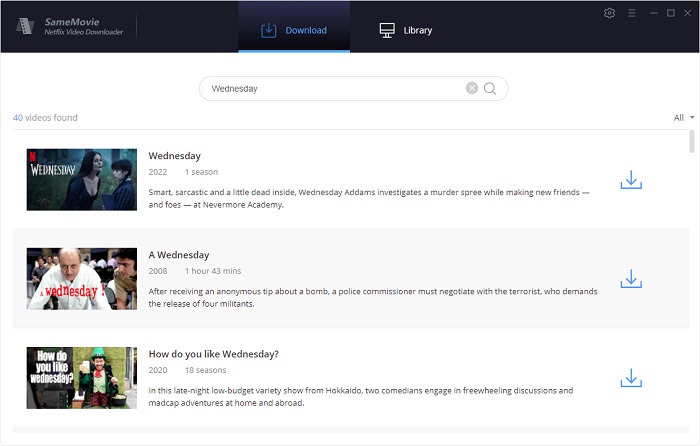
Task: Open the hamburger menu
Action: 631,13
